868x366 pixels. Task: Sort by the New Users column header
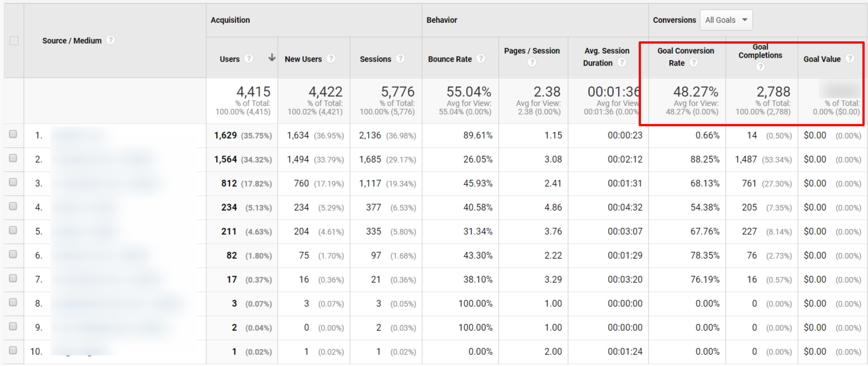[x=303, y=59]
